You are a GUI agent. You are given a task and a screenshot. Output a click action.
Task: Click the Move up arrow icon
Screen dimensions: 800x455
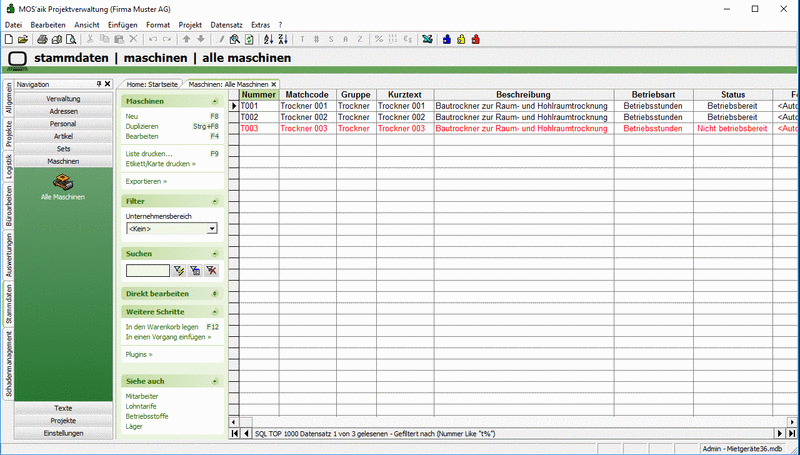(x=186, y=39)
